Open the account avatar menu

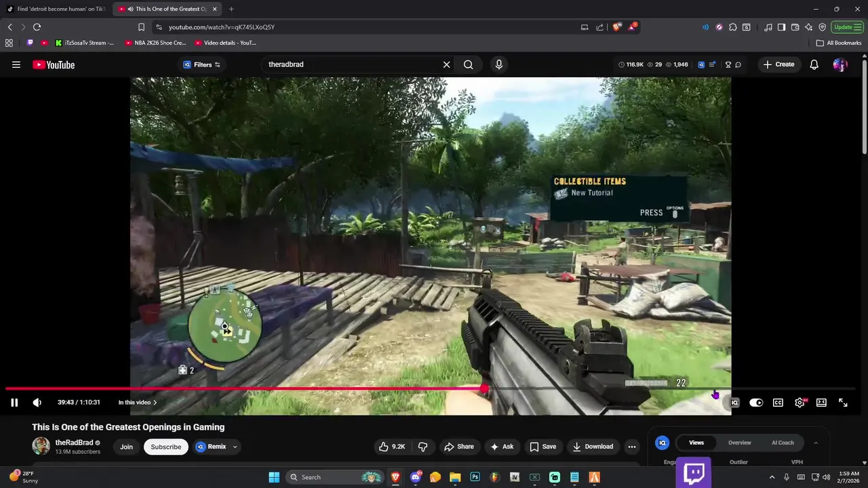coord(840,64)
